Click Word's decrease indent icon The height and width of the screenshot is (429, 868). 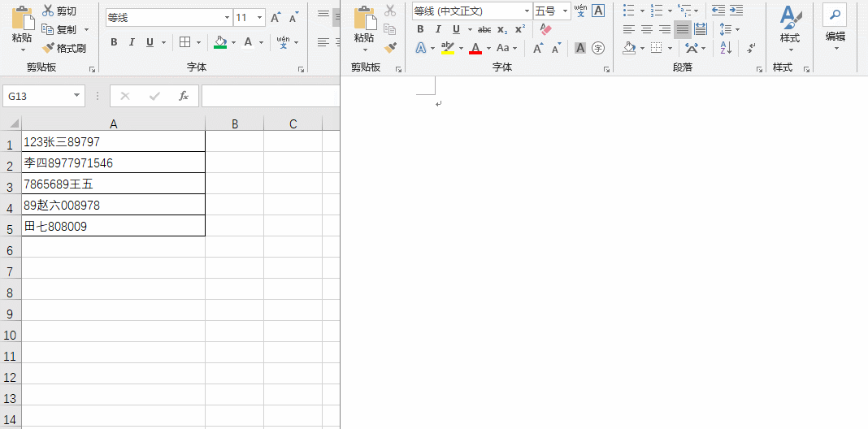718,10
